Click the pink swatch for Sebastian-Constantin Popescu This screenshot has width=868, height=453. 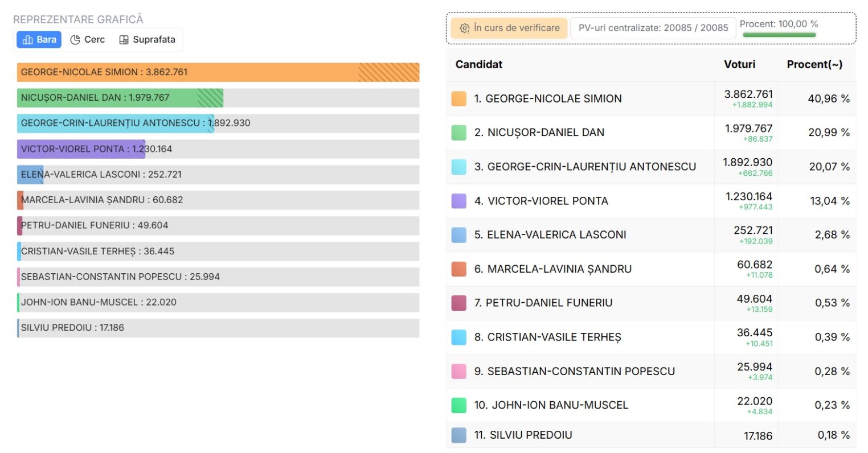click(459, 371)
